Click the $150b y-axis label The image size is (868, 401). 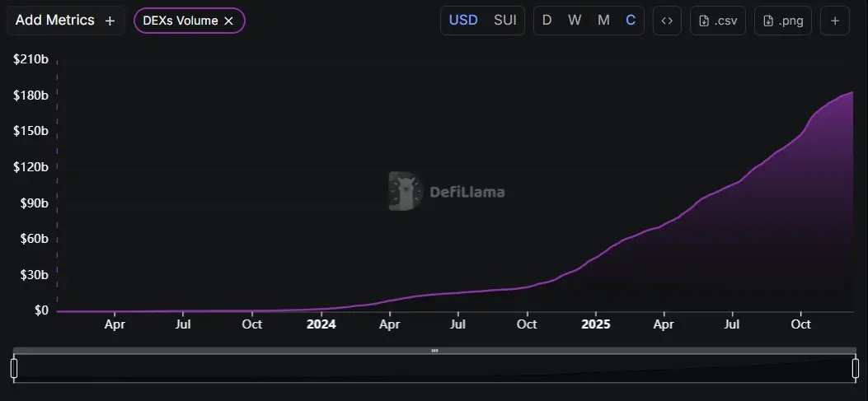30,131
